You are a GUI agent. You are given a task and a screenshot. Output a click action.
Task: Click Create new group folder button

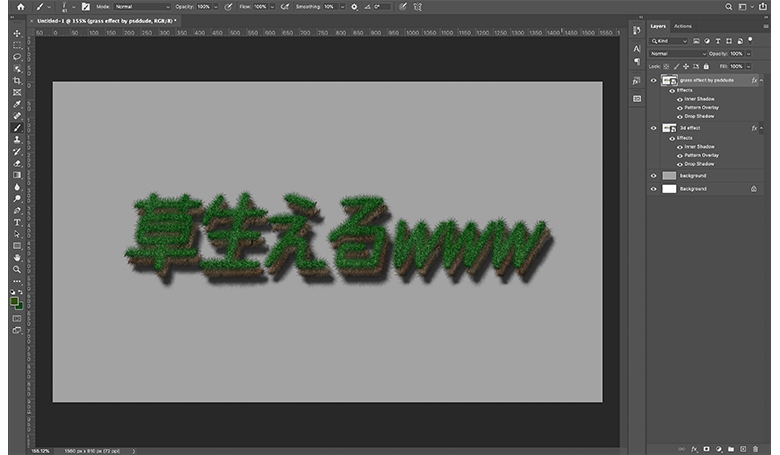pos(731,449)
